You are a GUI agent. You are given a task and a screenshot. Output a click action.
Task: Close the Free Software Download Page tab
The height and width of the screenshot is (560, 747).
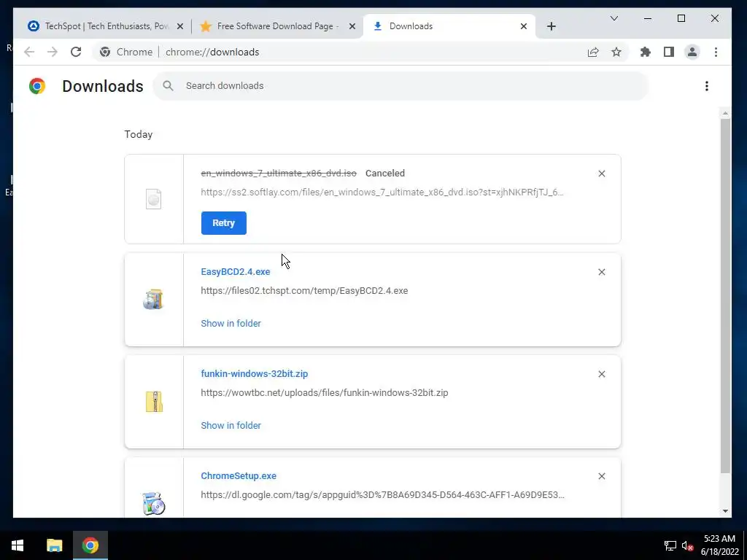[x=352, y=27]
